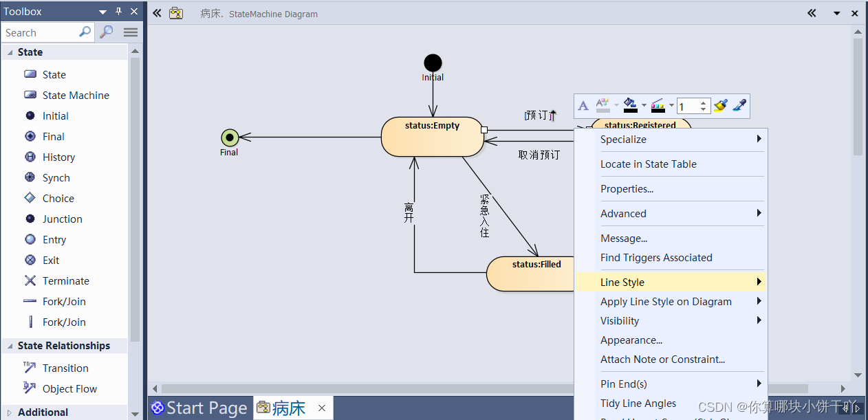This screenshot has width=868, height=420.
Task: Open the fill color dropdown arrow
Action: [x=644, y=106]
